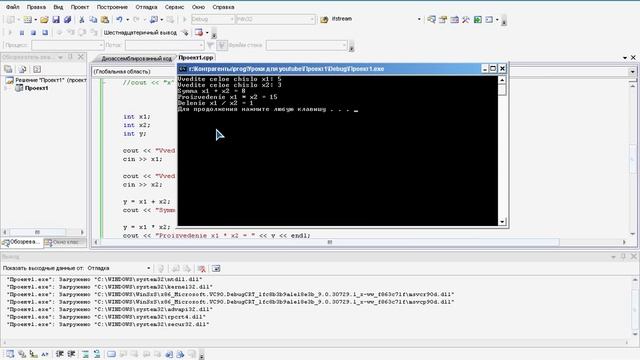Image resolution: width=640 pixels, height=360 pixels.
Task: Click the Cut scissors icon
Action: pyautogui.click(x=82, y=19)
